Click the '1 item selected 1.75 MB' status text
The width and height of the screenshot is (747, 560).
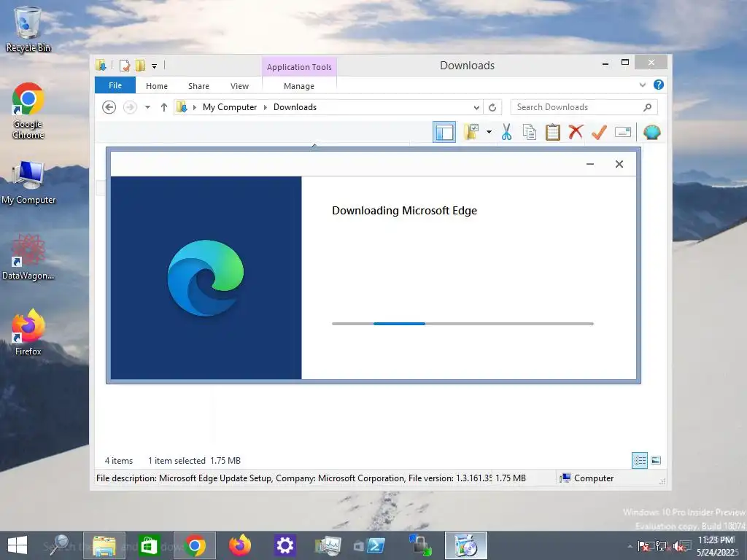[194, 461]
